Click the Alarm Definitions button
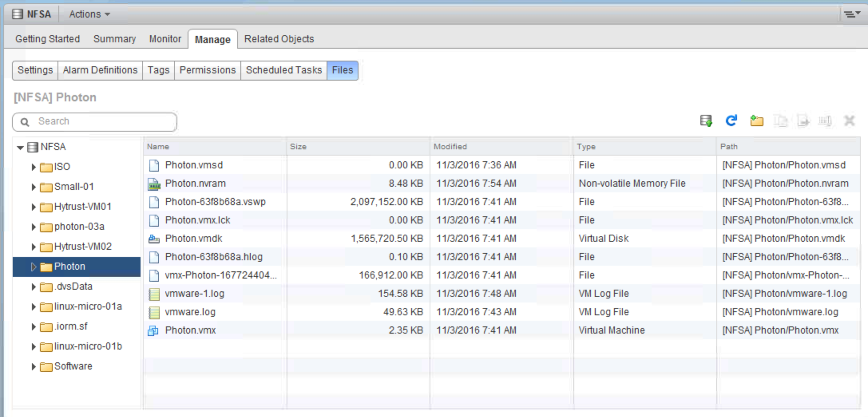Image resolution: width=868 pixels, height=417 pixels. coord(100,70)
